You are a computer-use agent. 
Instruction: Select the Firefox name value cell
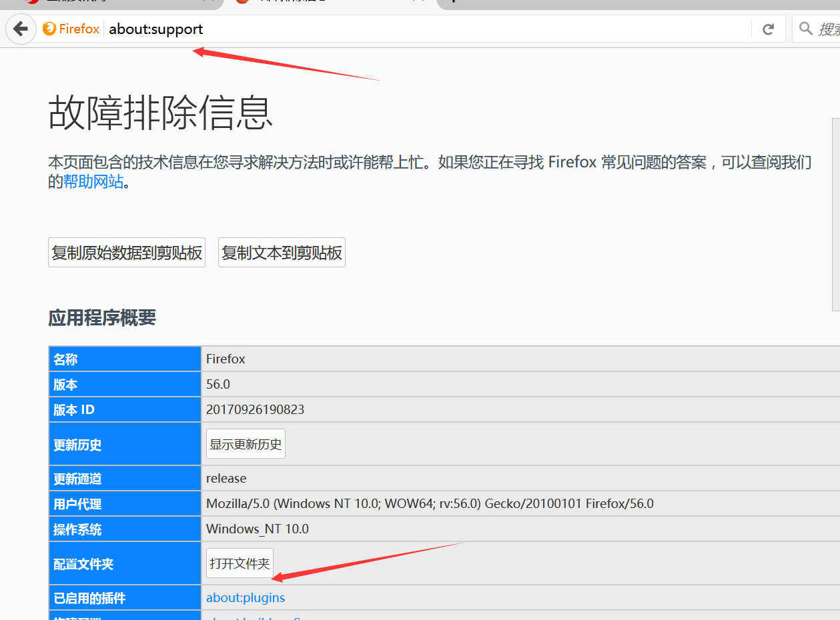pyautogui.click(x=520, y=359)
